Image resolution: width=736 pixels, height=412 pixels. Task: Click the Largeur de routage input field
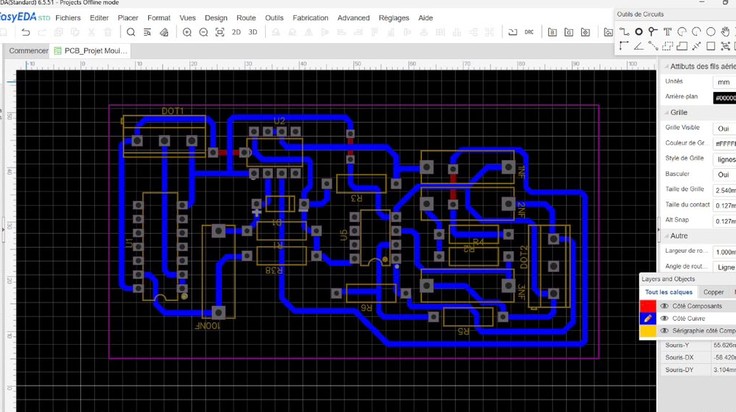coord(724,252)
